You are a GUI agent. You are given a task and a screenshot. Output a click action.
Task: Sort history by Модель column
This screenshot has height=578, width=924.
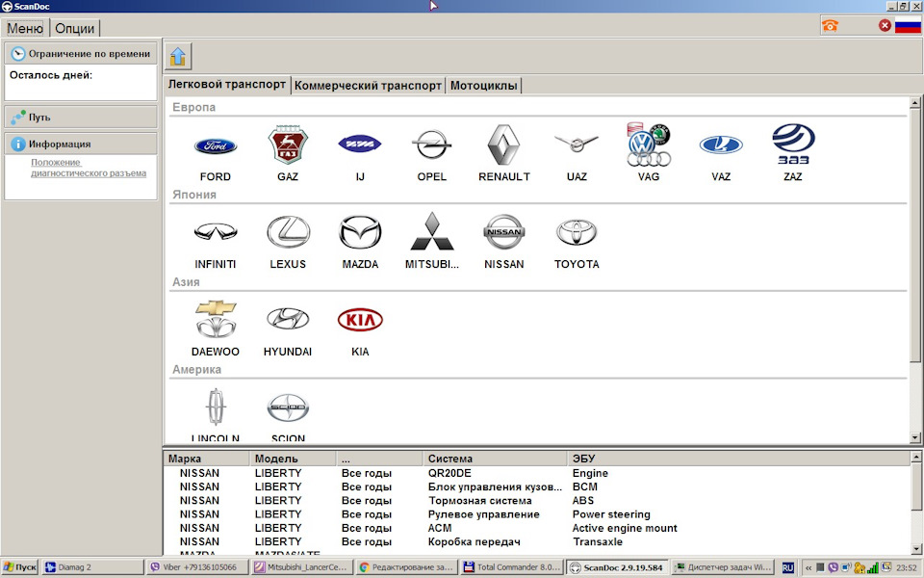click(293, 459)
